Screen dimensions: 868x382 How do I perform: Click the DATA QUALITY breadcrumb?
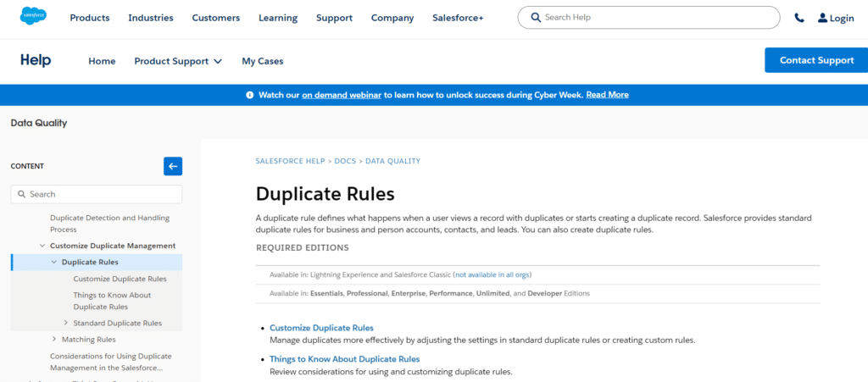coord(393,162)
